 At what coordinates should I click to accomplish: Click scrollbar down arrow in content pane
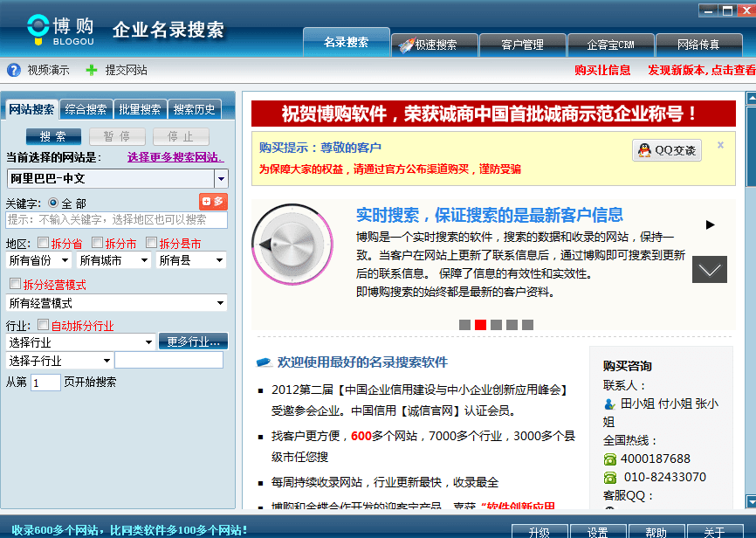pos(751,500)
